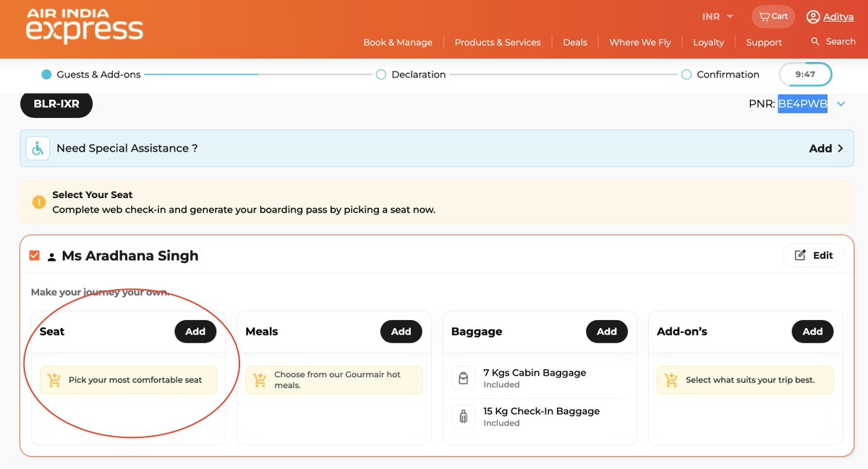Open the Book & Manage menu
868x469 pixels.
point(398,43)
